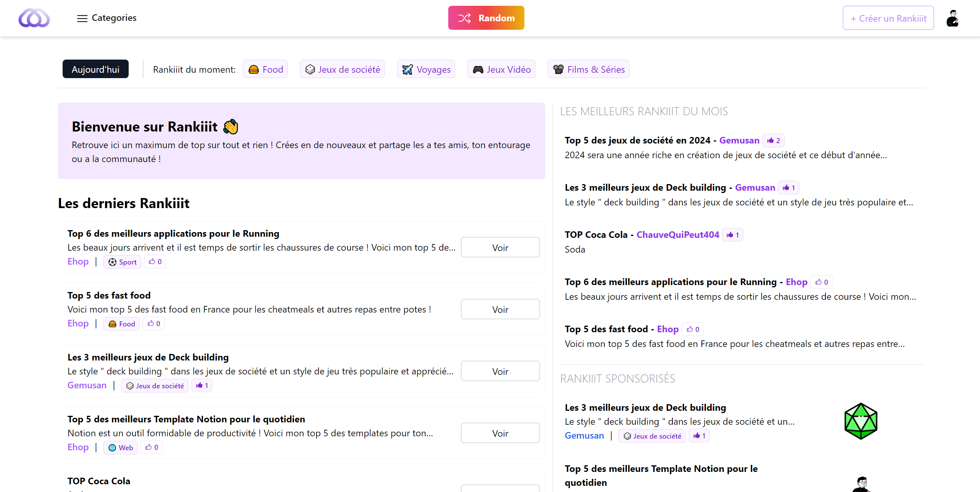Like the Top 5 des fast food card
This screenshot has width=980, height=492.
[x=154, y=324]
